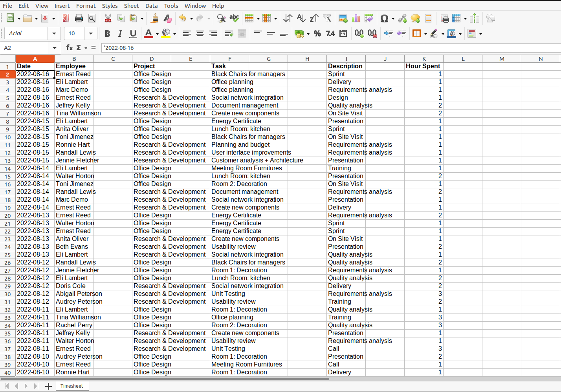Apply the yellow background color

pos(166,34)
